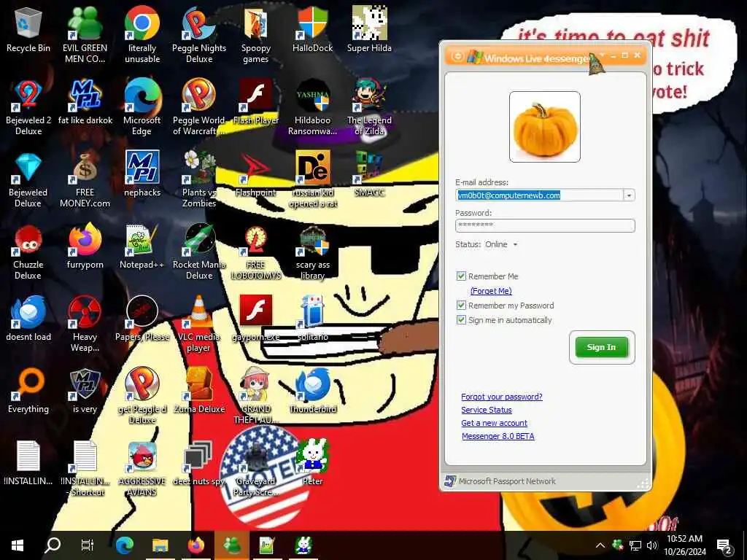Open Forgot your password link
Image resolution: width=747 pixels, height=560 pixels.
tap(502, 397)
